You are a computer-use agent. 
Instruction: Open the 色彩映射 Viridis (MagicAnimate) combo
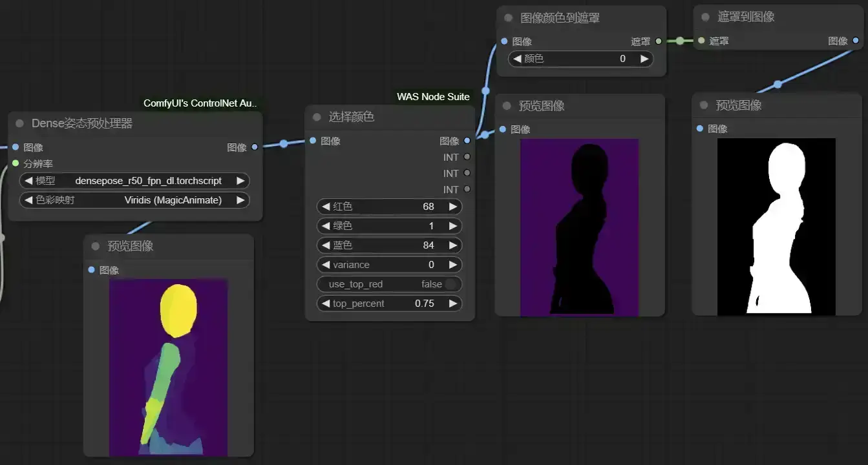135,200
